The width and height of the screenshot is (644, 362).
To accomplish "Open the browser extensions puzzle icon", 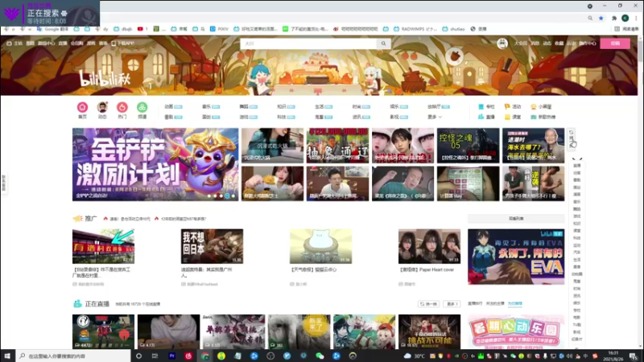I will coord(614,18).
